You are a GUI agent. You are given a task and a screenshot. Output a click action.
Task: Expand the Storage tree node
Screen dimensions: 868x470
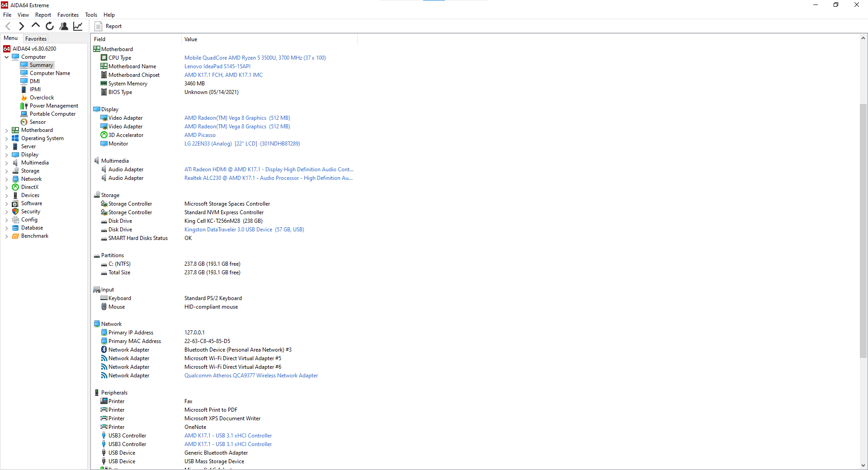pos(6,171)
